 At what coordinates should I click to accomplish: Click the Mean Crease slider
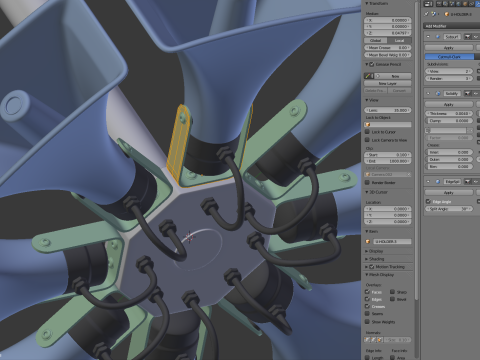tap(388, 48)
